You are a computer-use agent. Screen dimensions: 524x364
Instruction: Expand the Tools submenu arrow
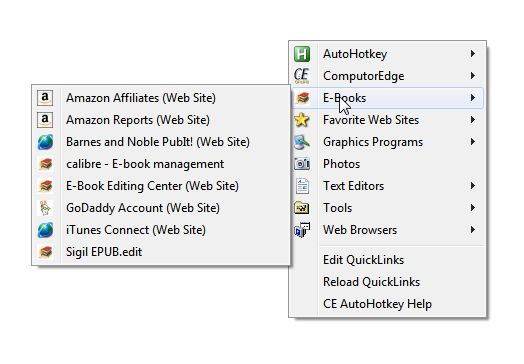click(x=473, y=208)
